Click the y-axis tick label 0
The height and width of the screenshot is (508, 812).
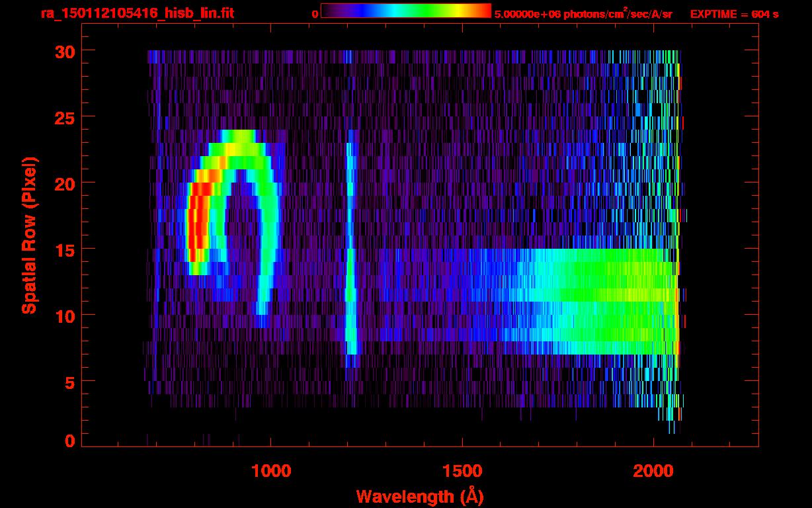point(70,441)
